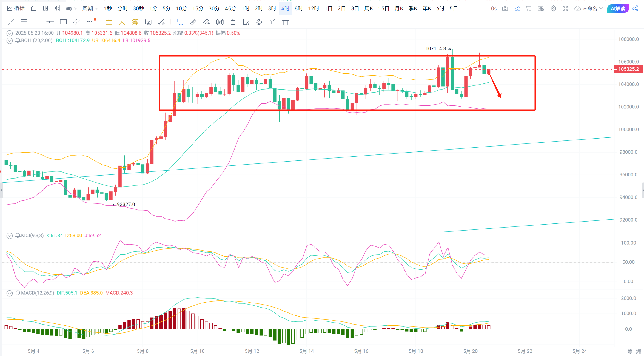Enter fullscreen mode via expand icon
This screenshot has width=644, height=356.
point(565,8)
